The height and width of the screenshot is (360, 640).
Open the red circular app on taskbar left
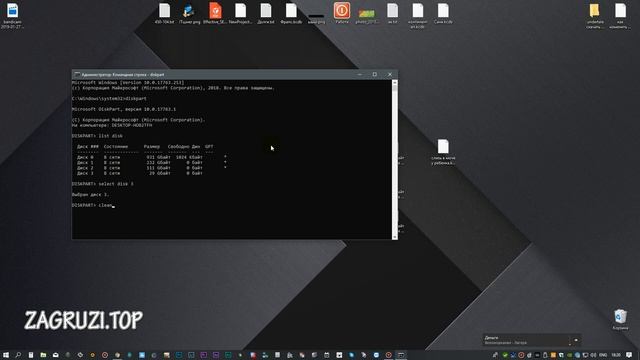[105, 355]
